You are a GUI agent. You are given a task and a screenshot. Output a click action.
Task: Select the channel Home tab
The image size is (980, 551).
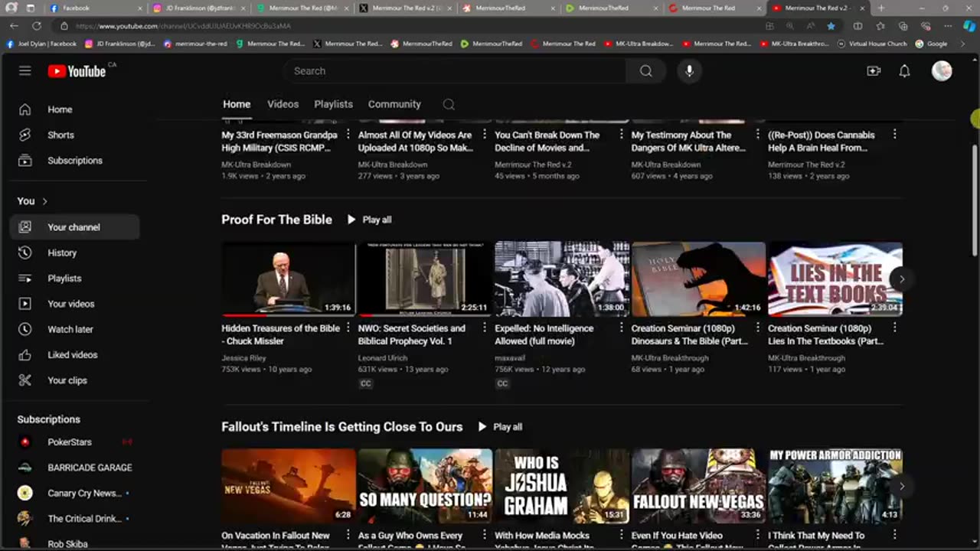click(237, 105)
